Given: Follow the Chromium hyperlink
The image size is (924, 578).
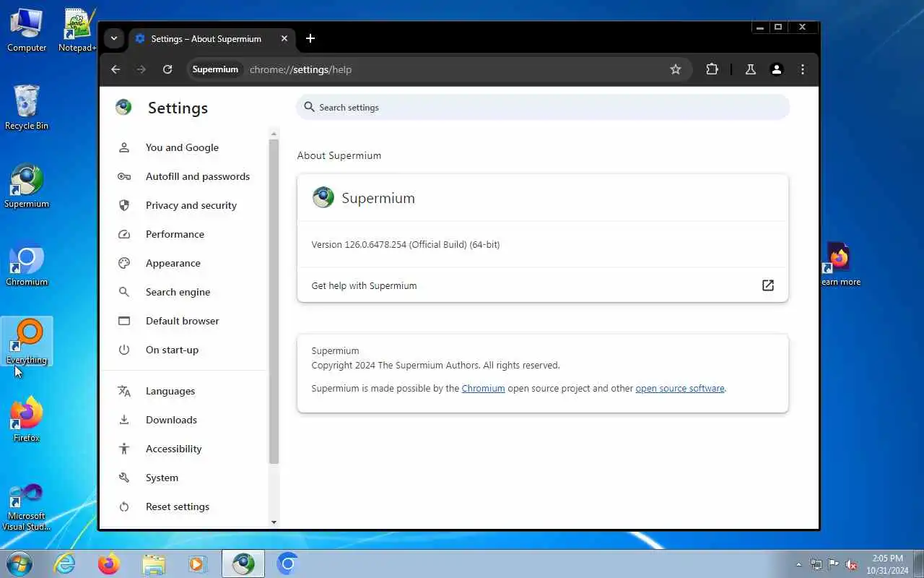Looking at the screenshot, I should (x=483, y=388).
